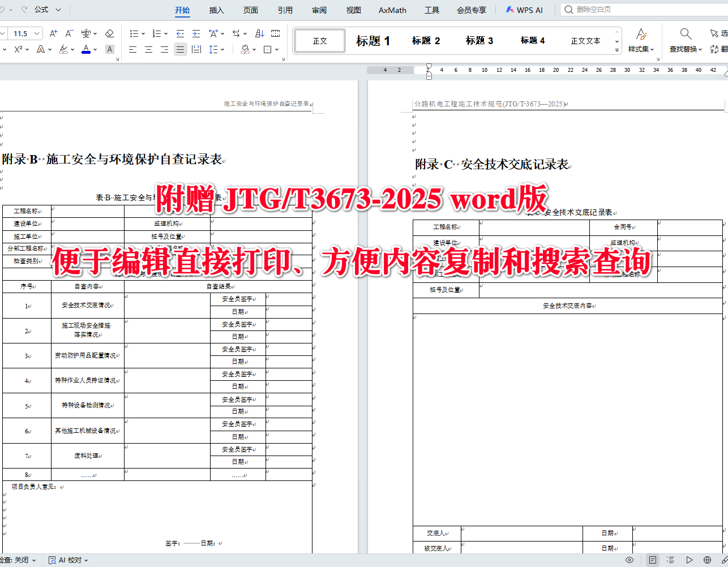Apply the 标题 1 heading style
728x567 pixels.
click(372, 40)
